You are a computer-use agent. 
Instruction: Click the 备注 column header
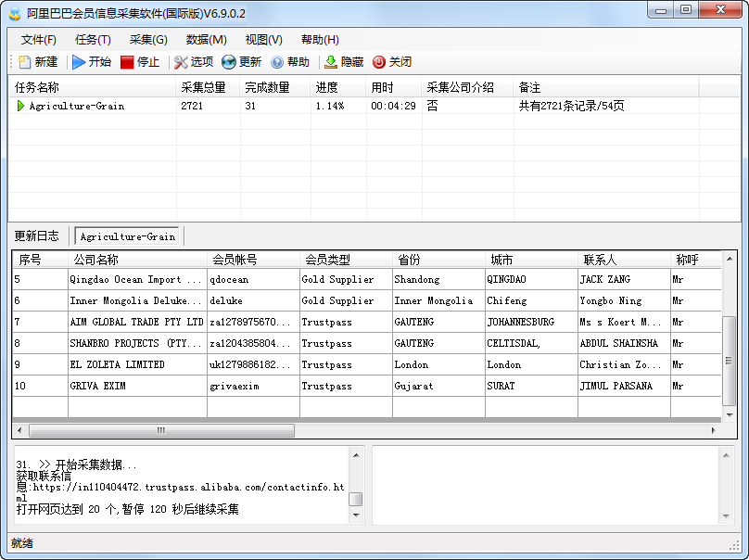pyautogui.click(x=606, y=87)
